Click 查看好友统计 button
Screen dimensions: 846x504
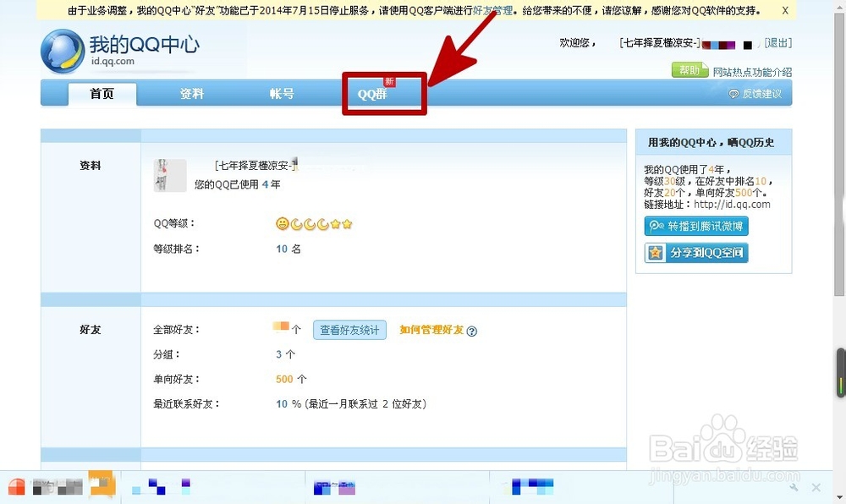[x=349, y=330]
